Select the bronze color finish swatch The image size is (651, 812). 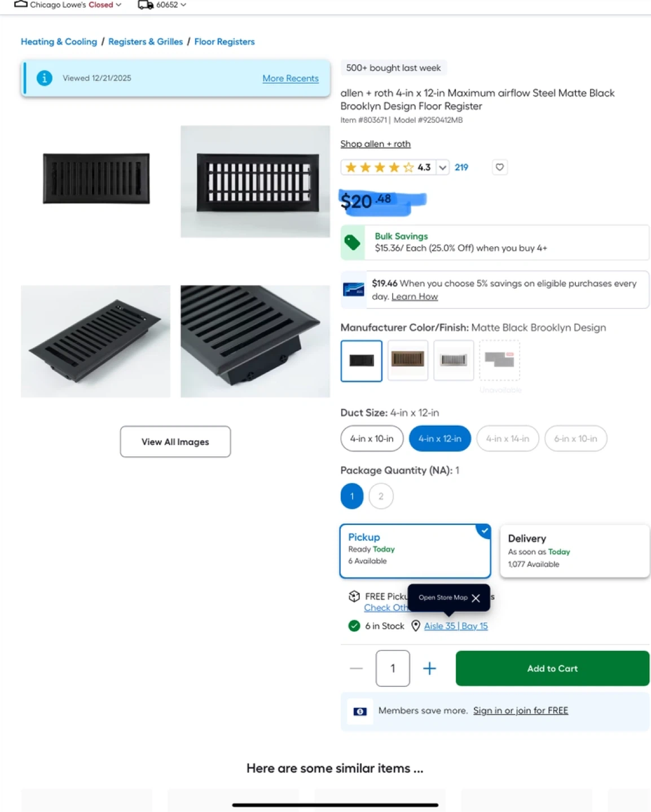click(x=408, y=360)
